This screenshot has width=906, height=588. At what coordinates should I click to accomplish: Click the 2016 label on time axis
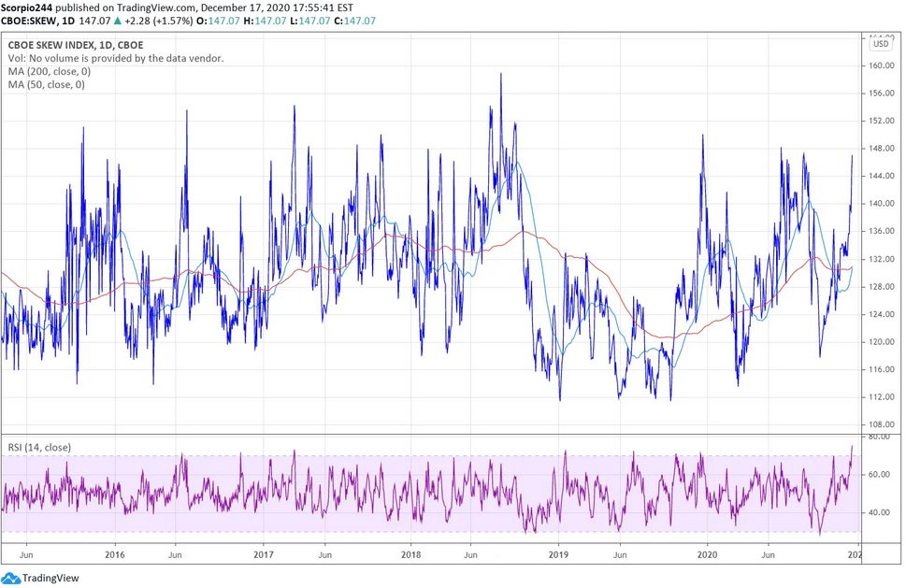pyautogui.click(x=115, y=554)
